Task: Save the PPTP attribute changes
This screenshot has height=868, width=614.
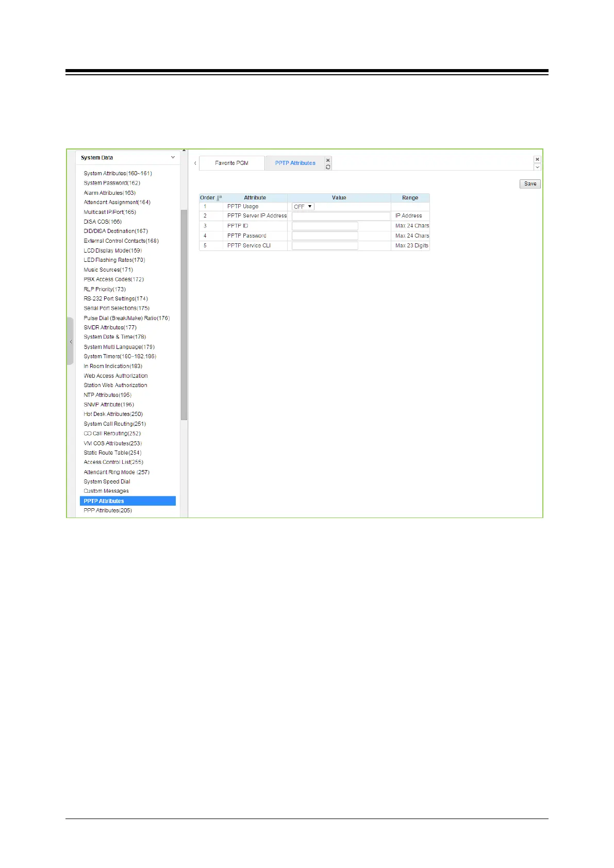Action: [x=530, y=184]
